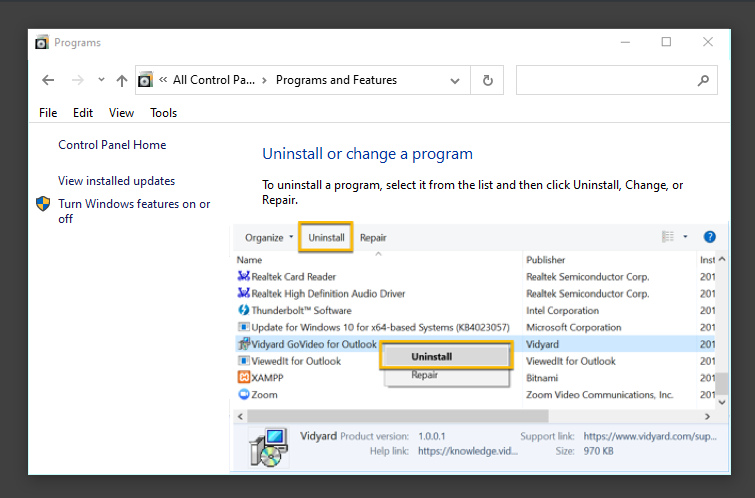Refresh the Programs and Features view

(487, 80)
